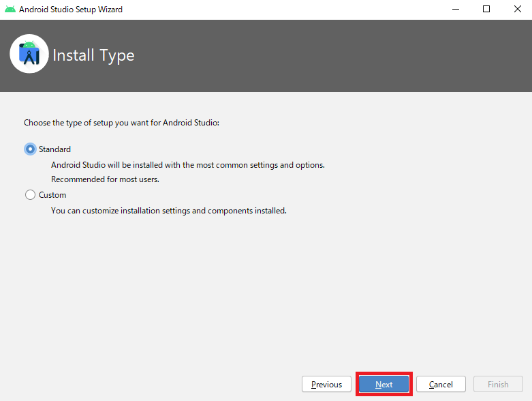Choose the Custom install radio button
The height and width of the screenshot is (401, 532).
pos(30,195)
